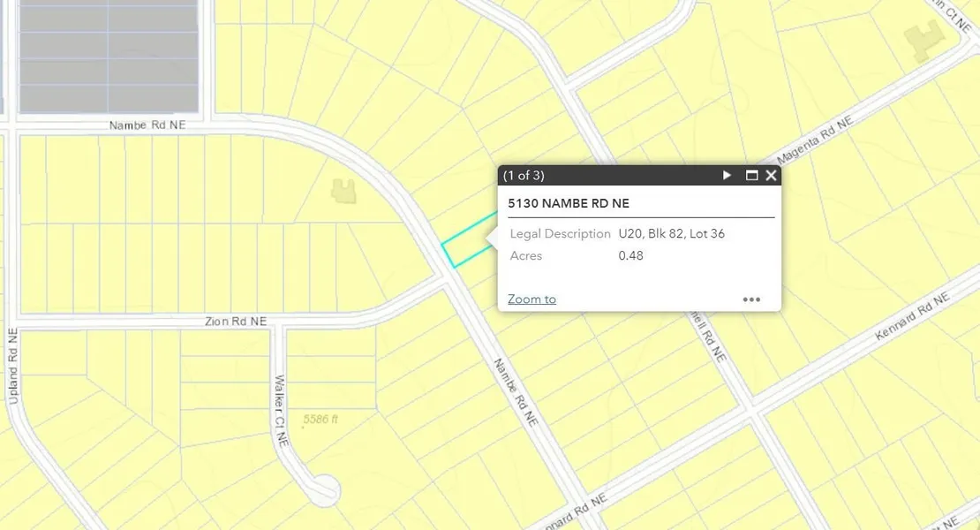Click the horizontal Nambe Rd NE label
Image resolution: width=980 pixels, height=530 pixels.
point(147,125)
